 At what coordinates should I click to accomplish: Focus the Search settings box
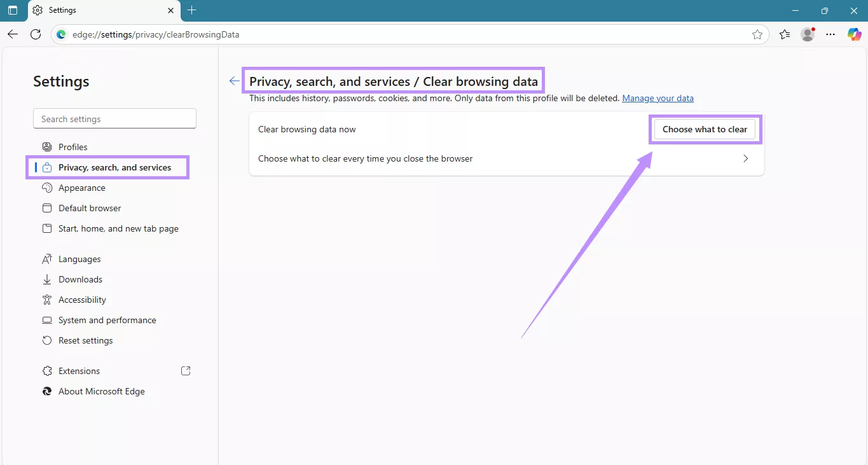(114, 119)
